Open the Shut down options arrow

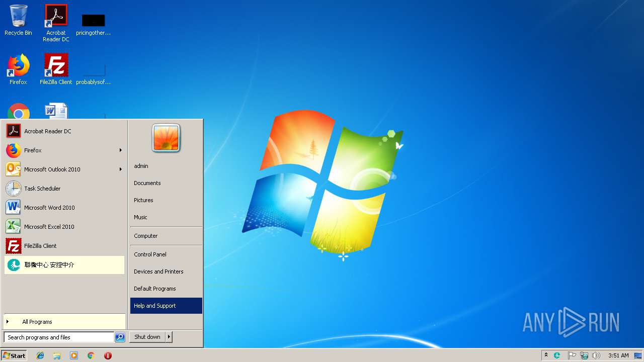click(169, 337)
